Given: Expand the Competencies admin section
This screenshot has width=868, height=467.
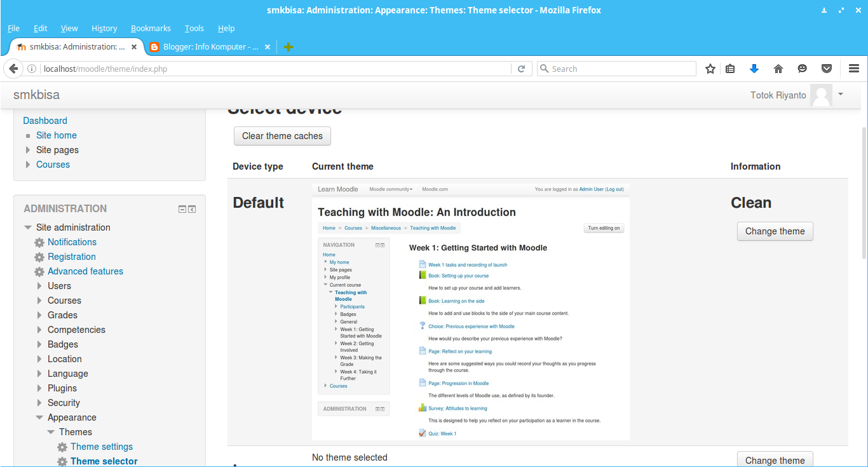Looking at the screenshot, I should coord(39,330).
